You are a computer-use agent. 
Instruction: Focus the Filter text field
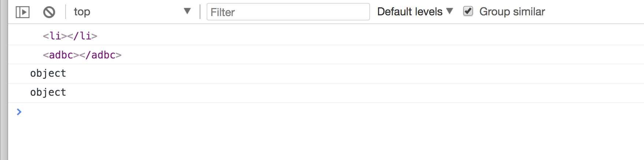coord(288,12)
